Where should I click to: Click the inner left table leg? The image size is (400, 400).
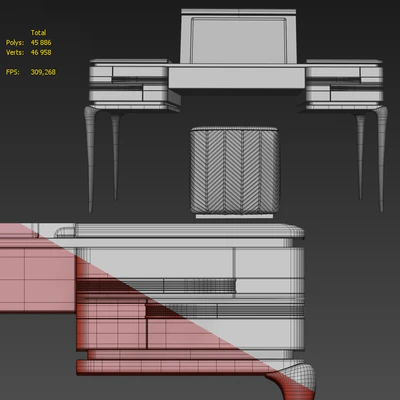(x=115, y=157)
